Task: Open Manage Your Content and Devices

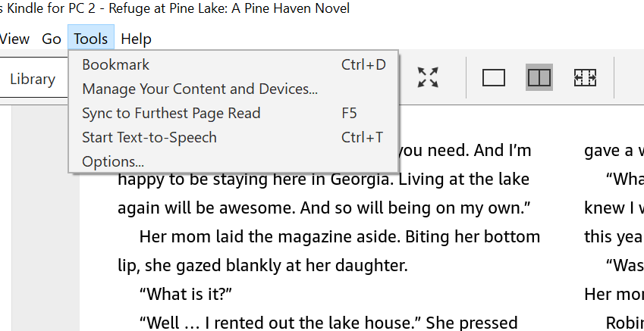Action: click(199, 89)
